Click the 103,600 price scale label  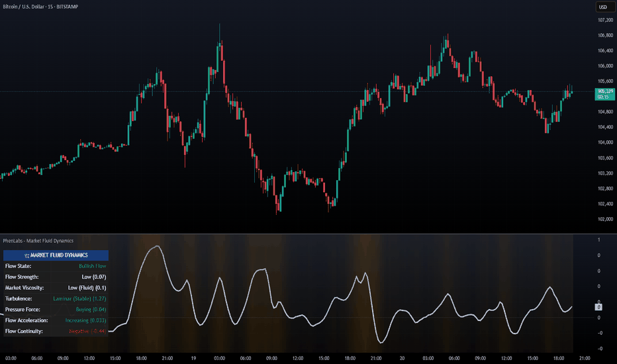(606, 158)
